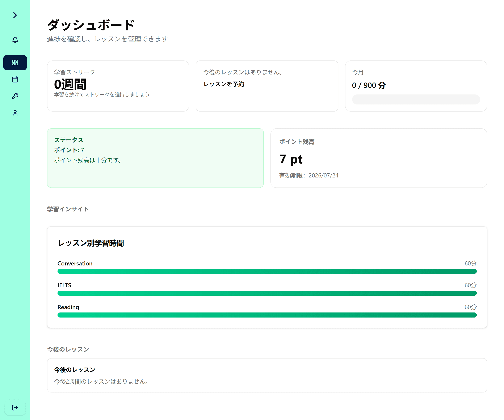This screenshot has height=420, width=504.
Task: Select the IELTS lesson progress bar
Action: point(266,293)
